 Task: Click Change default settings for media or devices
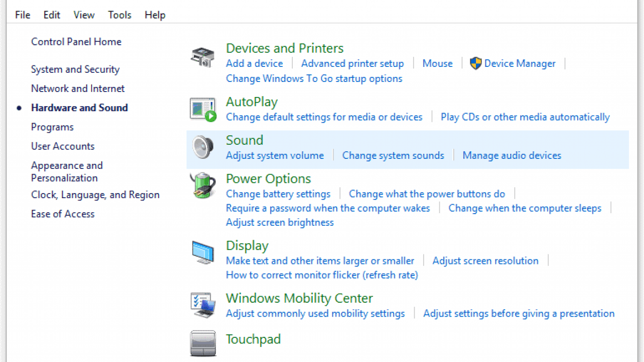tap(324, 117)
